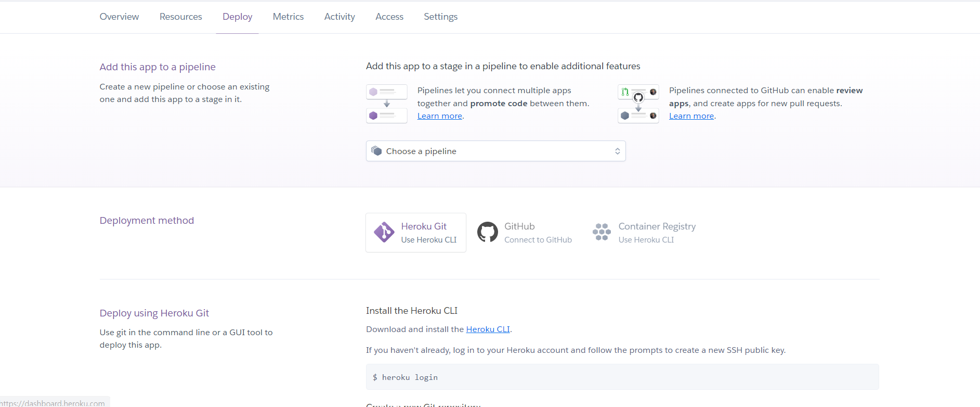
Task: Open the Activity tab
Action: [x=339, y=17]
